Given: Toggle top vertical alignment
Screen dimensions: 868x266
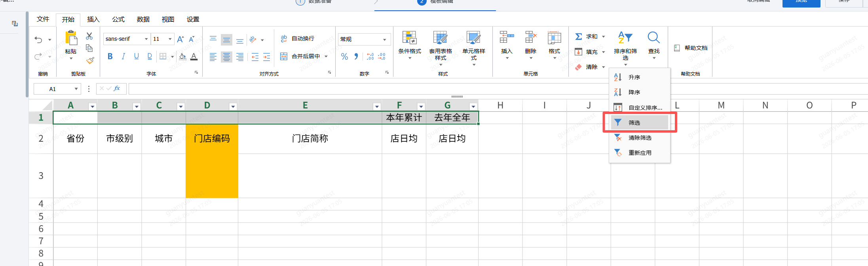Looking at the screenshot, I should (x=213, y=39).
